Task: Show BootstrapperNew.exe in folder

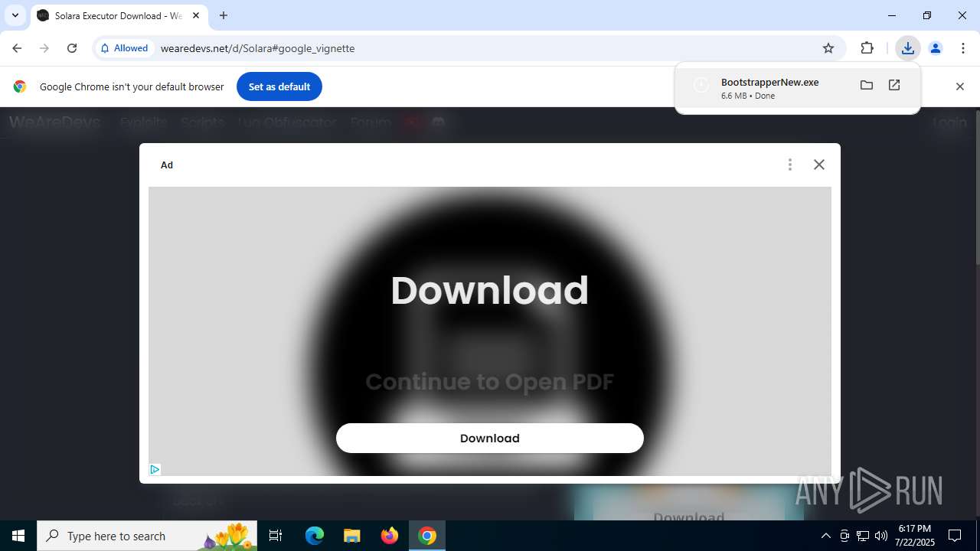Action: click(x=867, y=85)
